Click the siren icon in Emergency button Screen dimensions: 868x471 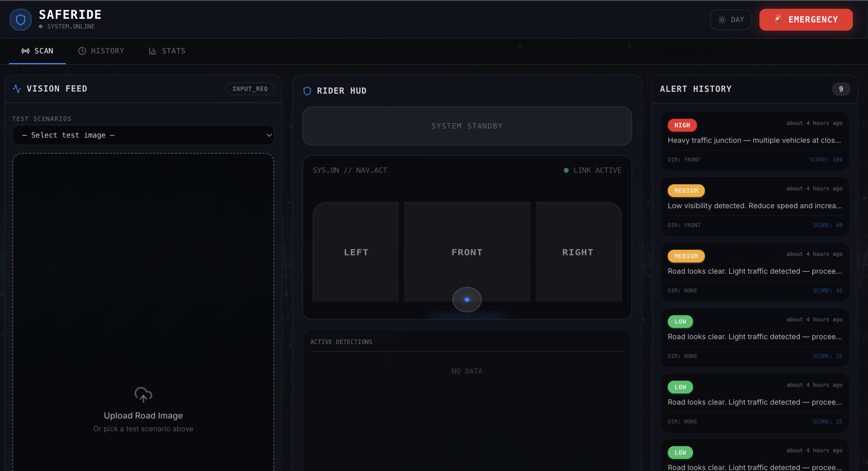coord(778,19)
